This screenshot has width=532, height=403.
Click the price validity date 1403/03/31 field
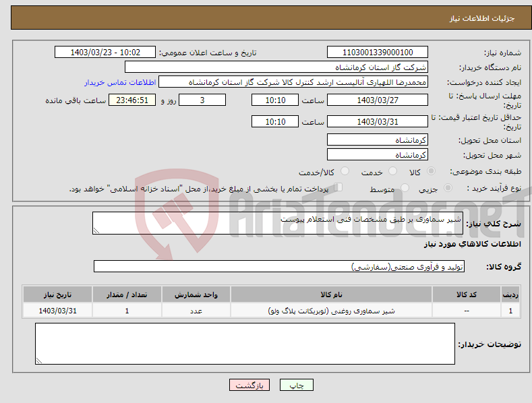tap(378, 121)
